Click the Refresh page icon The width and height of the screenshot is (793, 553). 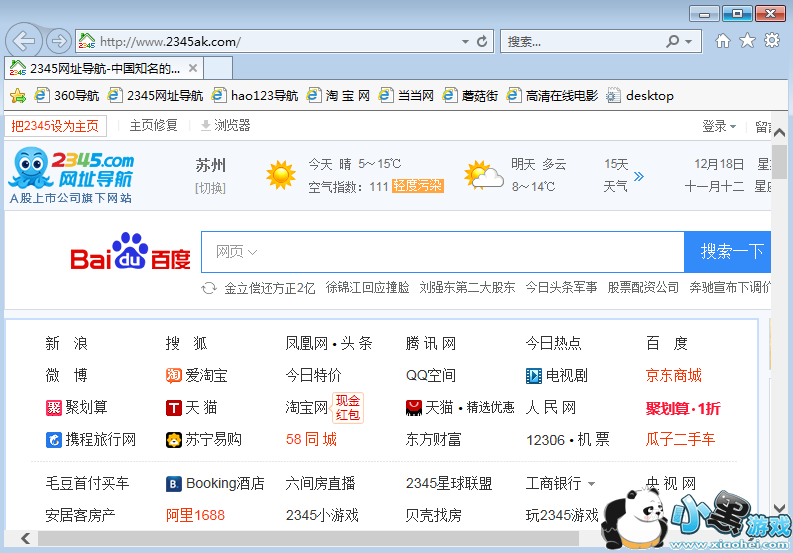482,42
